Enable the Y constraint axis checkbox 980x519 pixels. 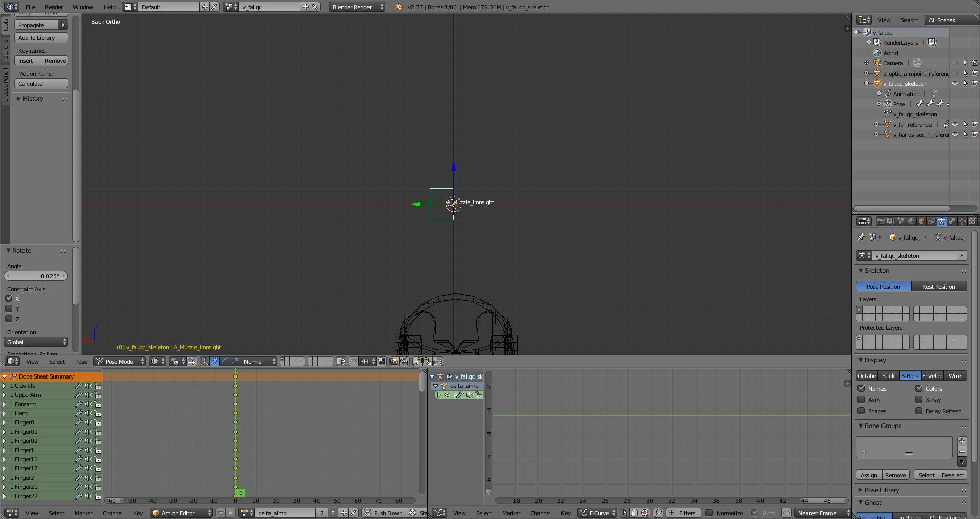point(9,309)
